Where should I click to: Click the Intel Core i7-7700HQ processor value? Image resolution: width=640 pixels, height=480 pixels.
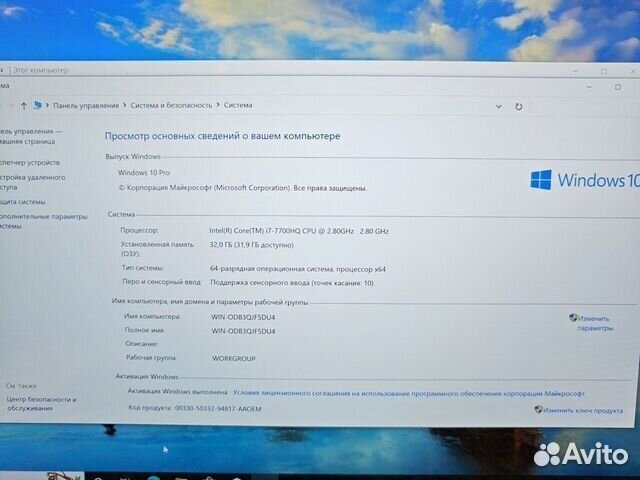(299, 231)
